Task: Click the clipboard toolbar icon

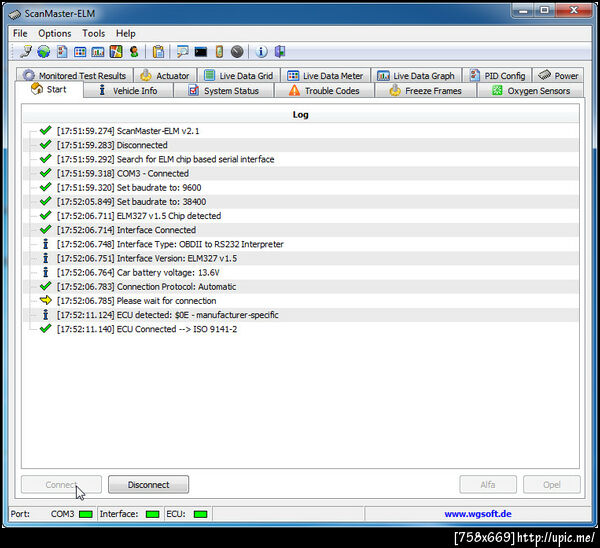Action: pyautogui.click(x=158, y=51)
